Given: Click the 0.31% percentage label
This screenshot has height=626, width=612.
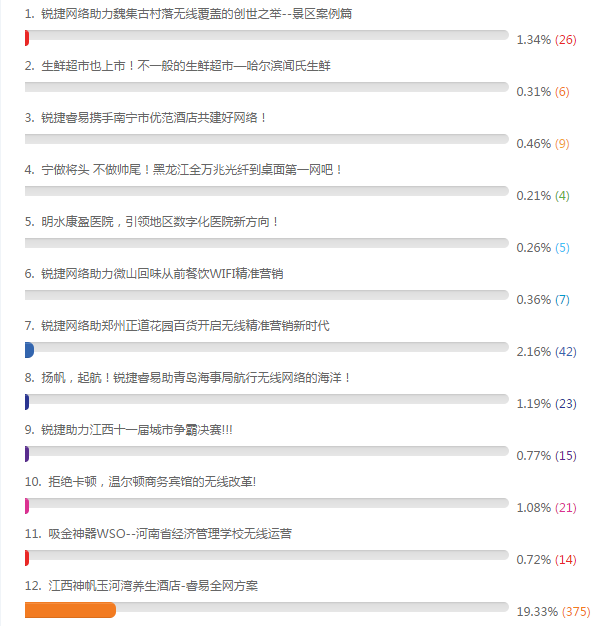Looking at the screenshot, I should tap(533, 92).
